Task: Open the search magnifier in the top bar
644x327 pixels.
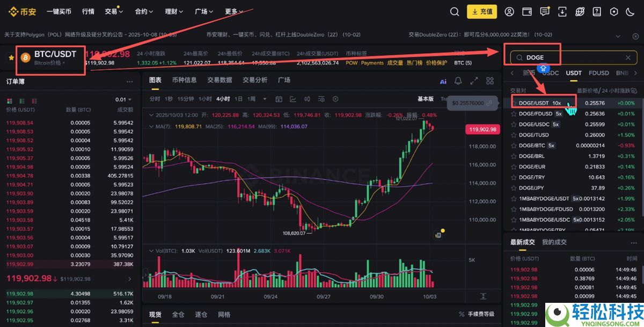Action: point(454,11)
